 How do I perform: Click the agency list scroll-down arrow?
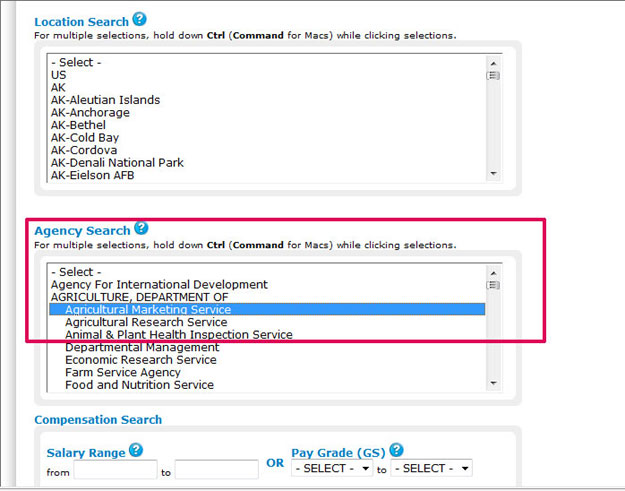coord(493,383)
